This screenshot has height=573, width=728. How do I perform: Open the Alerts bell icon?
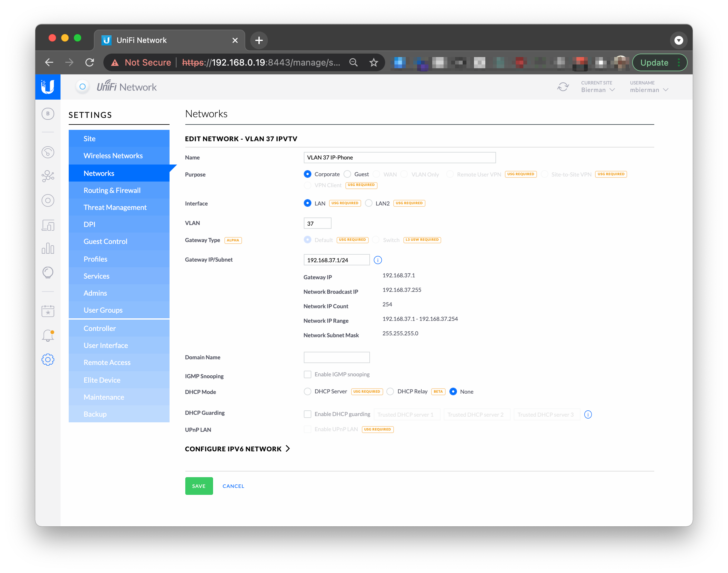pos(48,335)
